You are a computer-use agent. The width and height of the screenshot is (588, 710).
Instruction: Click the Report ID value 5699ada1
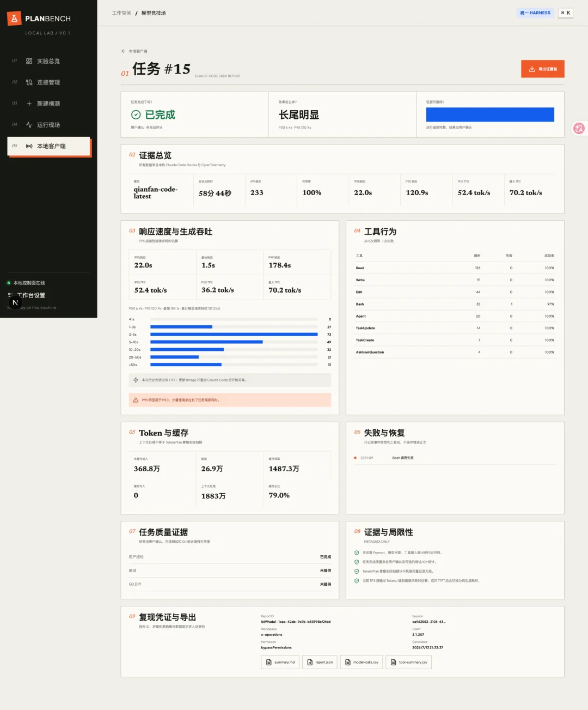click(296, 622)
